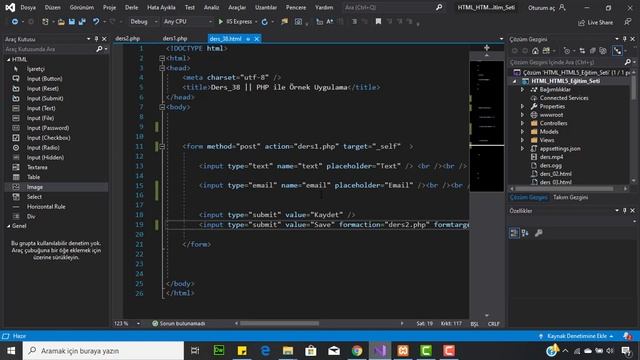Open Dreamweaver from the taskbar
The image size is (640, 360).
[x=219, y=351]
